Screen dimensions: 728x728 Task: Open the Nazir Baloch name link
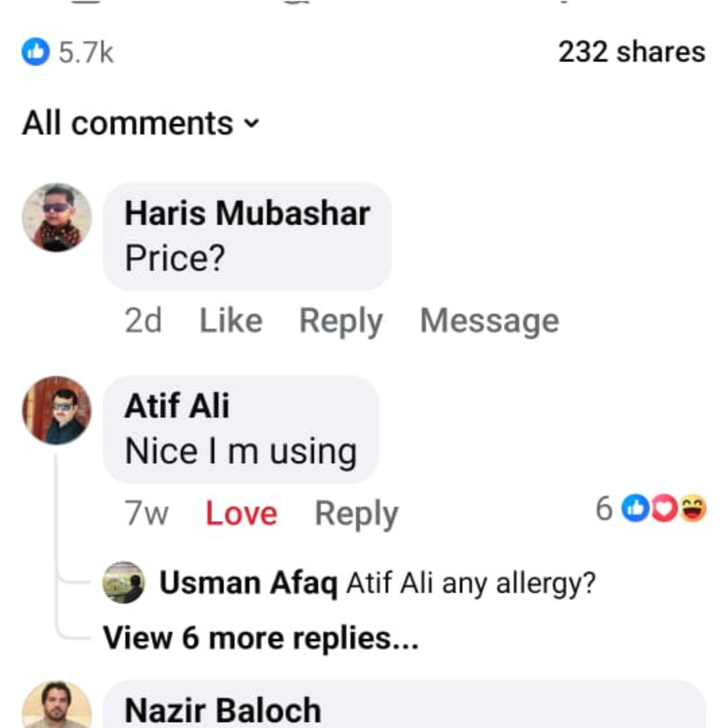(223, 710)
